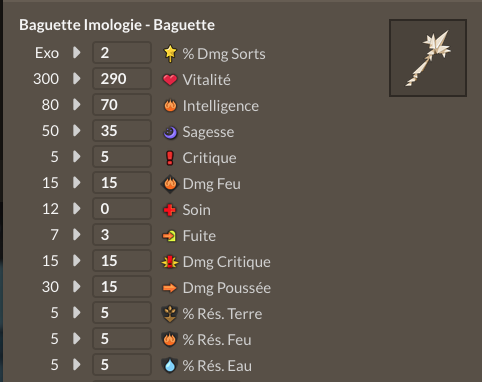Click the arrow beside 30 Dmg Poussée
The image size is (482, 382).
[x=77, y=287]
